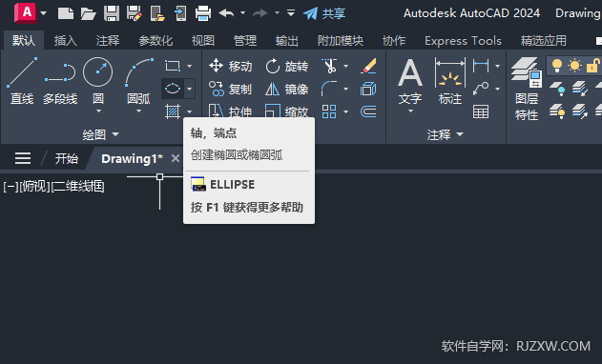Viewport: 602px width, 364px height.
Task: Open the Customize Quick Access Toolbar dropdown
Action: (291, 13)
